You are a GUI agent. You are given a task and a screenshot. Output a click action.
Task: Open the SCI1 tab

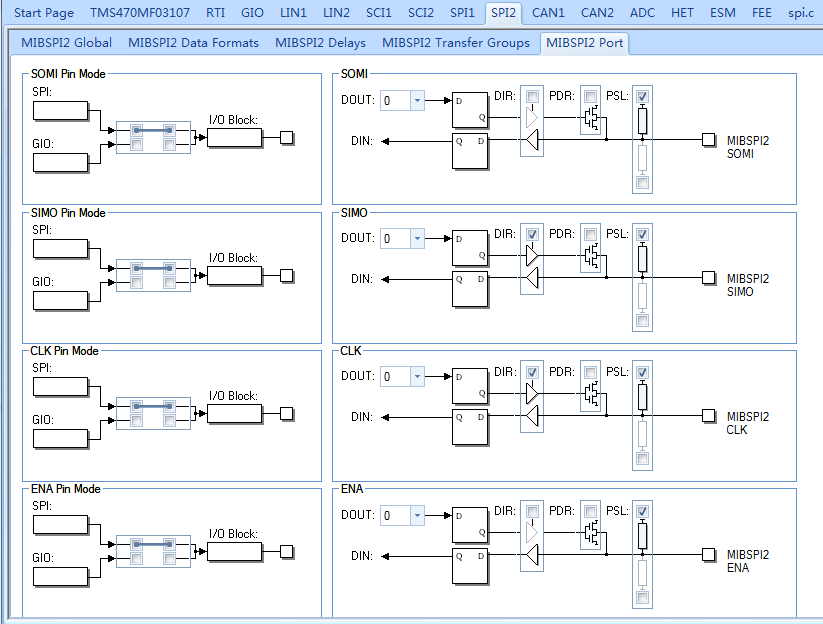point(379,13)
